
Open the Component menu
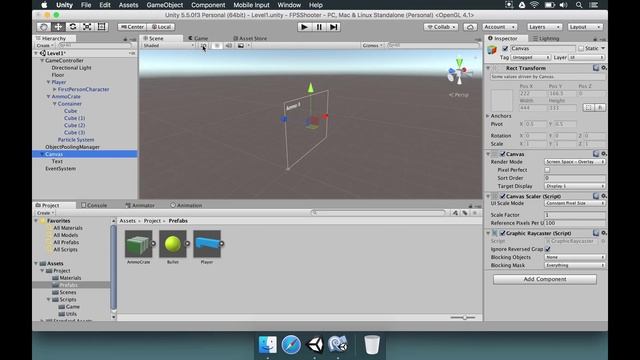click(208, 5)
